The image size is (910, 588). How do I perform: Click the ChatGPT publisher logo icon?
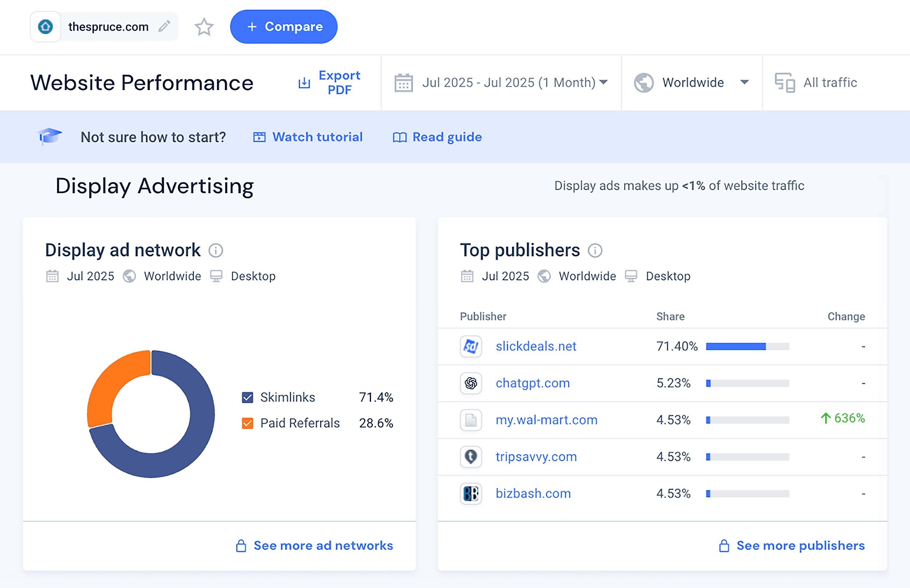(x=470, y=383)
